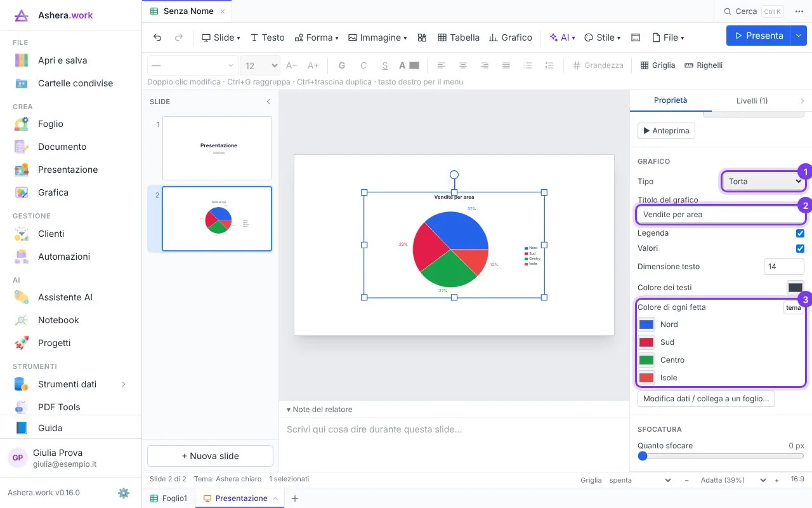Expand the Strumenti dati submenu
This screenshot has width=812, height=508.
(x=124, y=384)
